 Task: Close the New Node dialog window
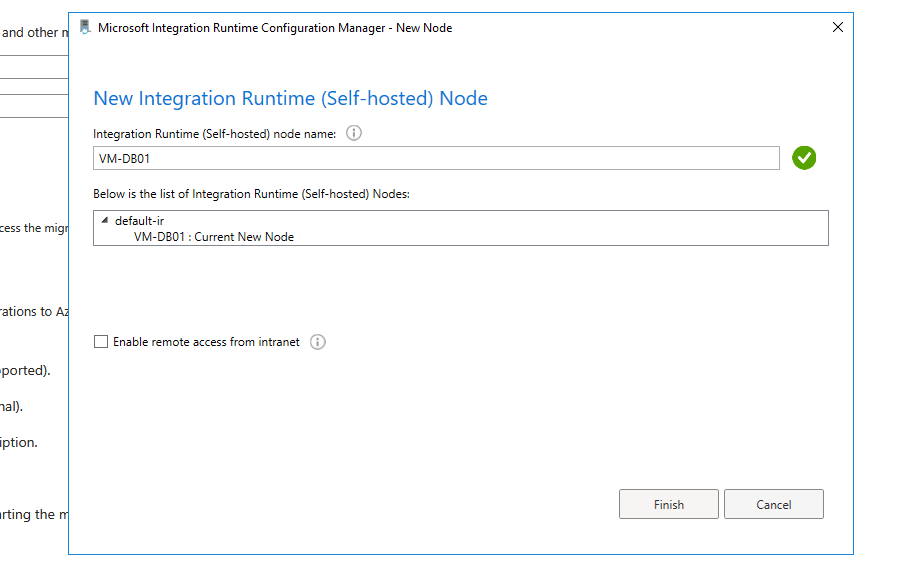click(x=838, y=28)
